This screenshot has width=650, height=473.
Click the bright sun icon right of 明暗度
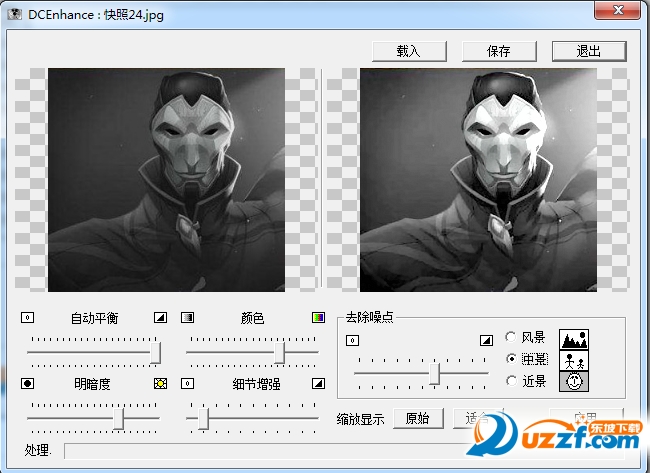point(159,383)
